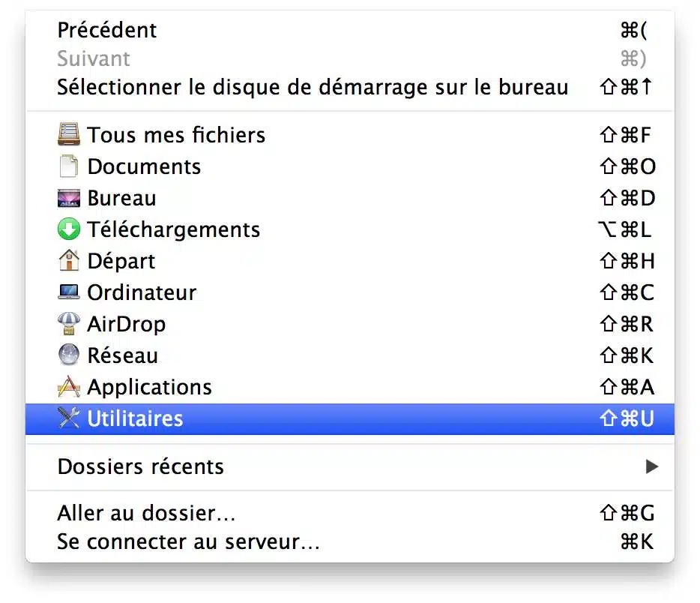700x603 pixels.
Task: Click the AirDrop parachute icon
Action: pos(69,323)
